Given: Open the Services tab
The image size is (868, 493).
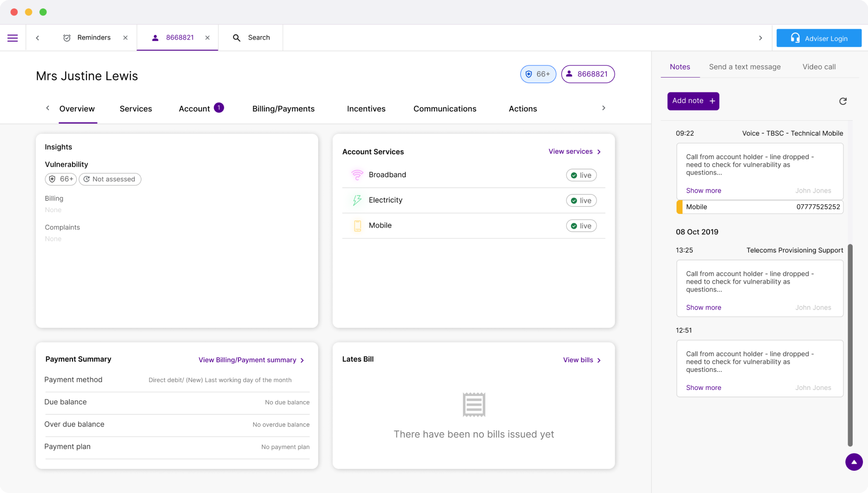Looking at the screenshot, I should coord(136,109).
